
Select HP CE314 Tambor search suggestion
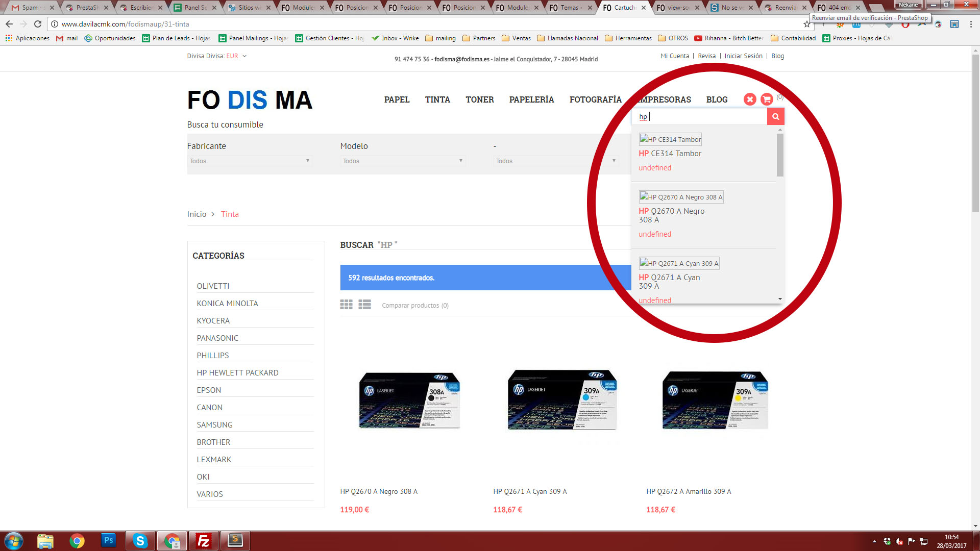pos(703,154)
